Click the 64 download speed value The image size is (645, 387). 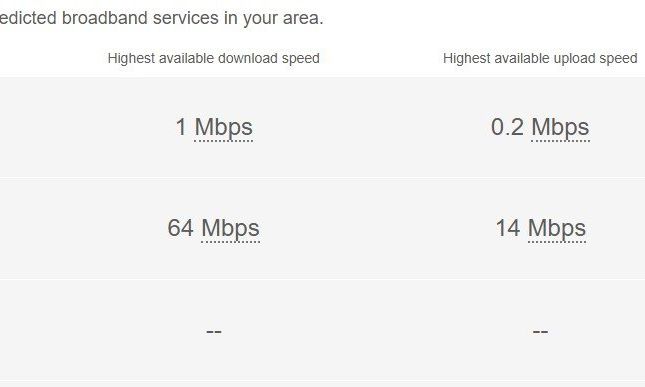(x=180, y=228)
